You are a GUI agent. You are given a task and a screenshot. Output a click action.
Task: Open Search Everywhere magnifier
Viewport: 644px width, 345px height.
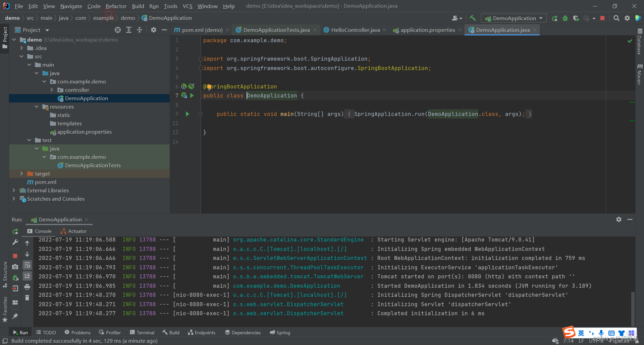(616, 18)
